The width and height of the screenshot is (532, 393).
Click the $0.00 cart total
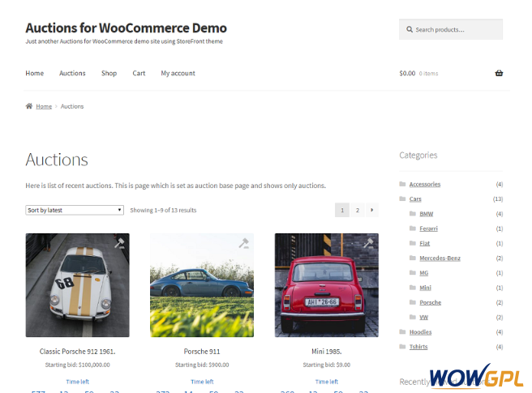click(407, 73)
